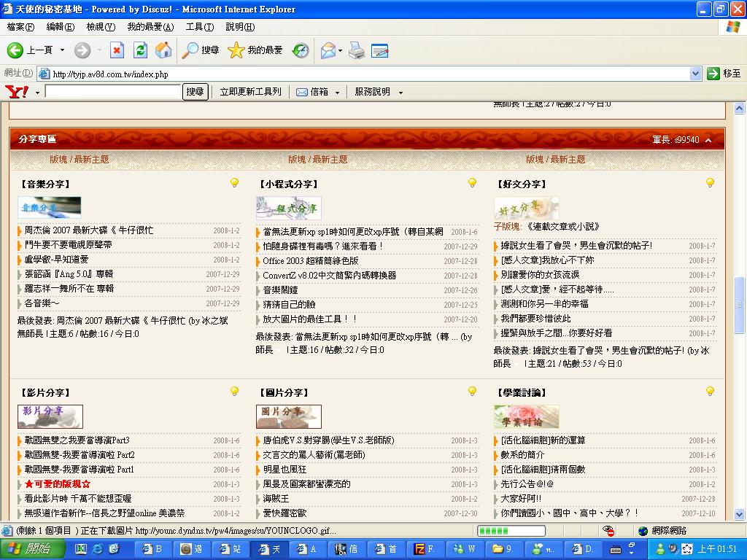
Task: Click the 移至 Go button
Action: (x=724, y=74)
